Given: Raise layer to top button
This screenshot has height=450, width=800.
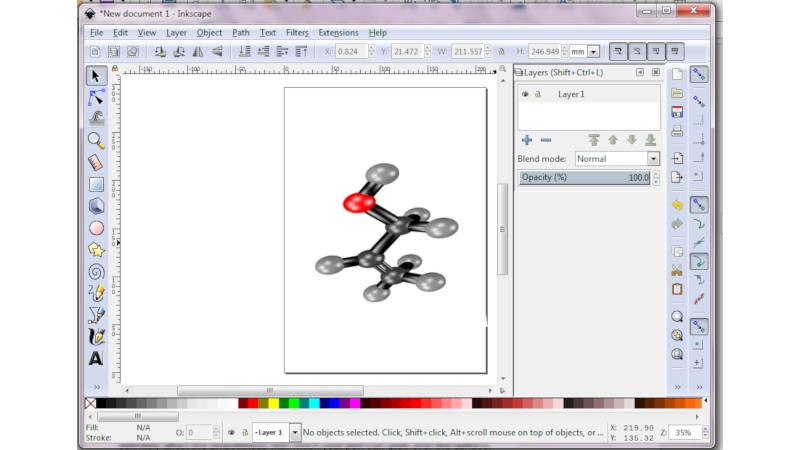Looking at the screenshot, I should 594,140.
